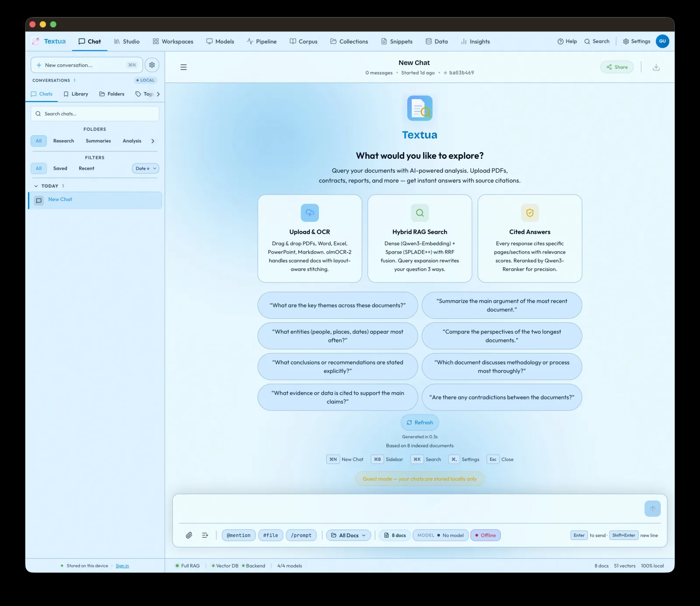This screenshot has width=700, height=606.
Task: Open the Insights section
Action: point(475,42)
